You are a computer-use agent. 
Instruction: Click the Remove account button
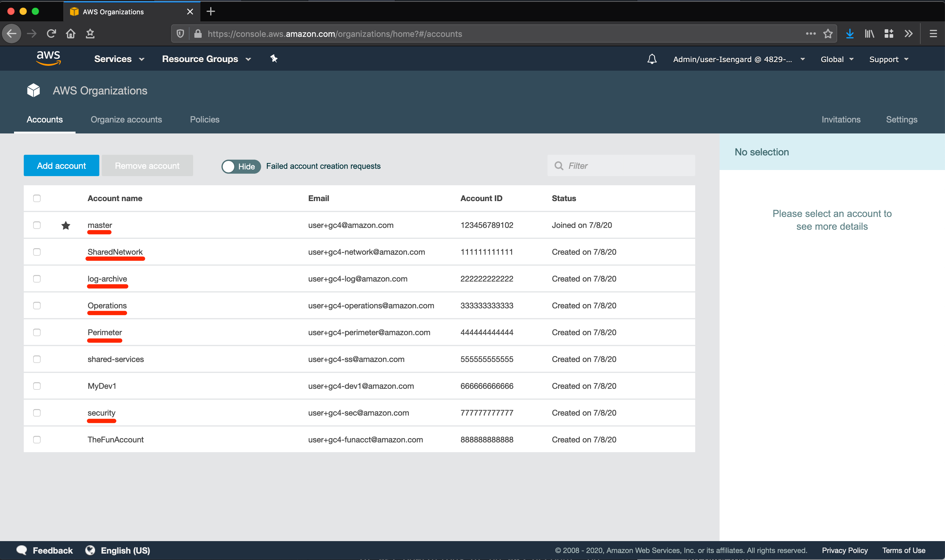[x=147, y=165]
